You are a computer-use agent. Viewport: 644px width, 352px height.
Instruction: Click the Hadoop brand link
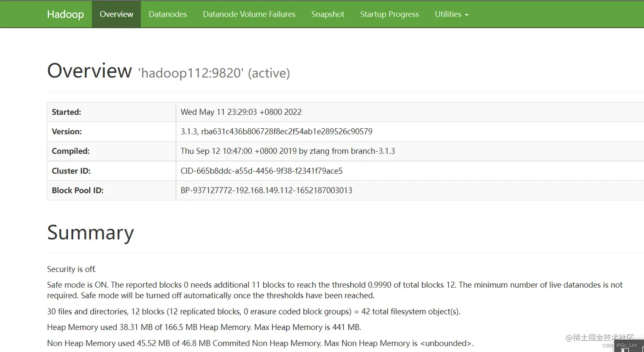click(x=65, y=14)
